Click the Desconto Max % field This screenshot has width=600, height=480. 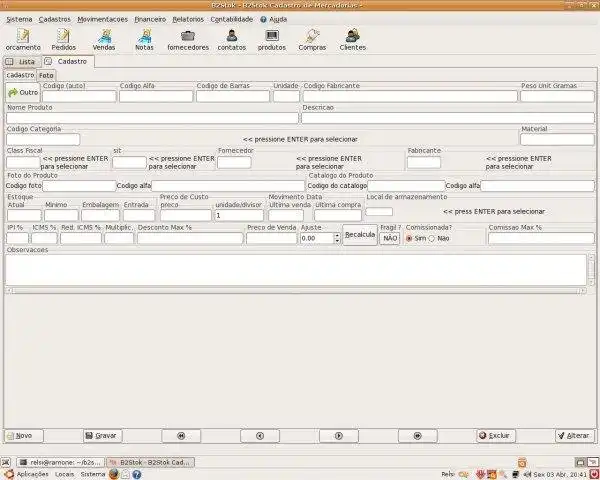pyautogui.click(x=190, y=238)
